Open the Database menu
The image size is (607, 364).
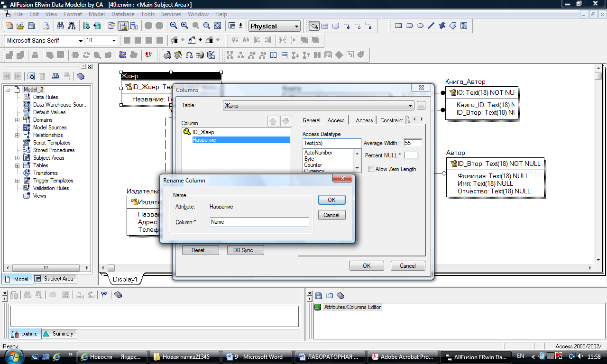[x=123, y=14]
